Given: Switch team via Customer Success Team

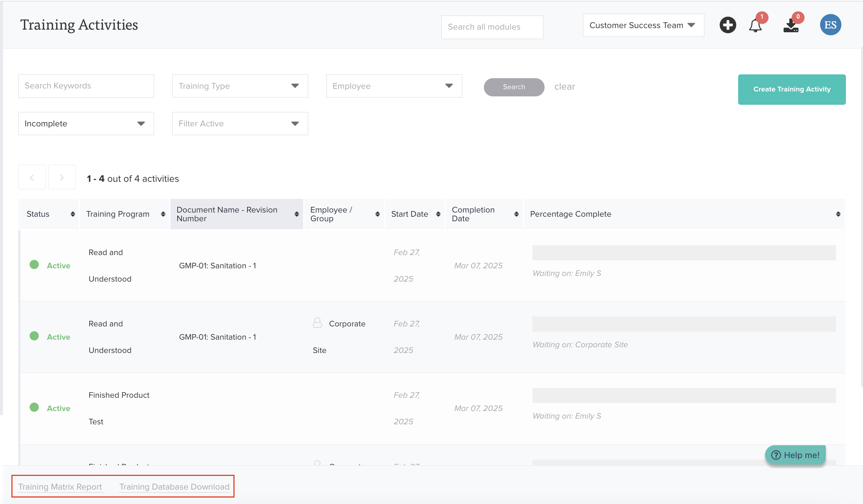Looking at the screenshot, I should click(643, 25).
